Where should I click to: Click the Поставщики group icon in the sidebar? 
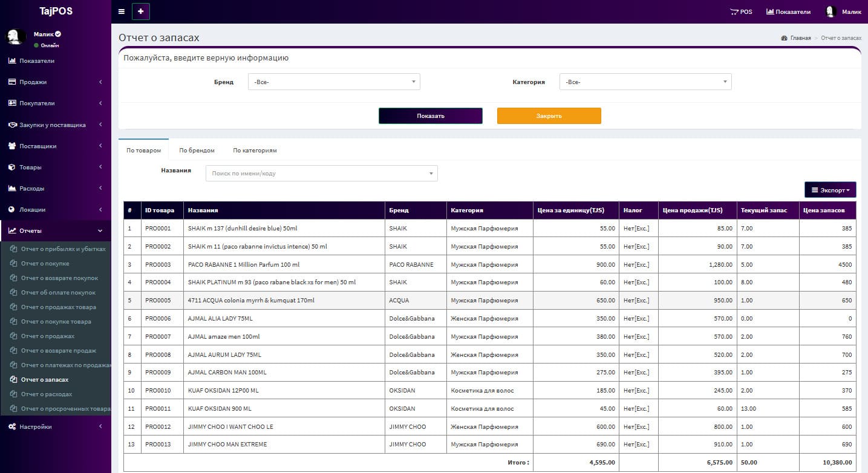[x=12, y=146]
